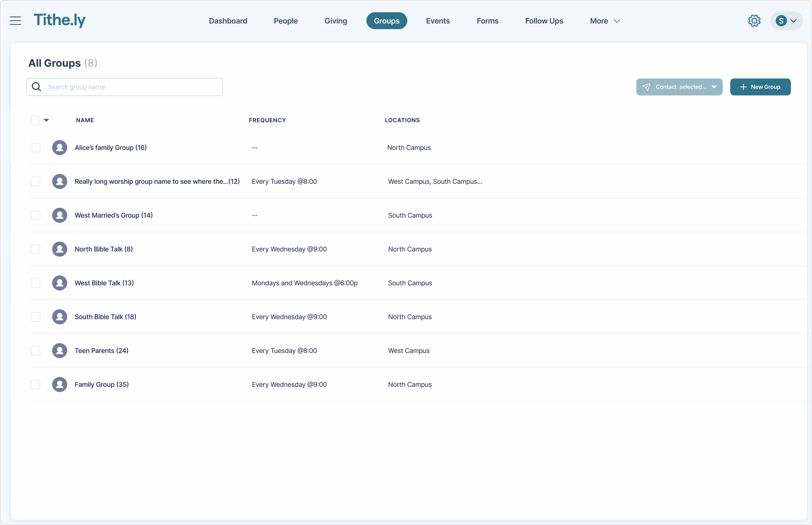The image size is (812, 525).
Task: Click the Tithe.ly logo
Action: click(60, 20)
